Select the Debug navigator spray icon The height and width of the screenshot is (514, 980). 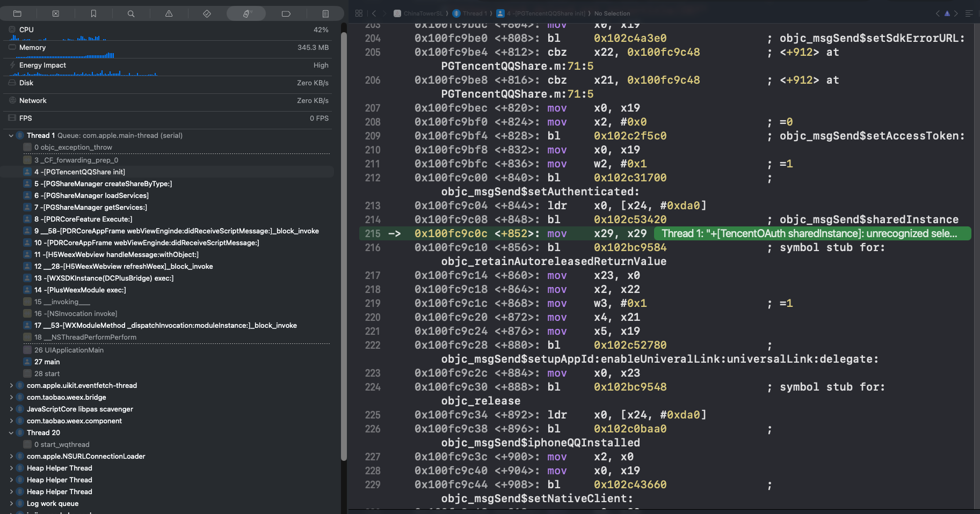pyautogui.click(x=246, y=13)
